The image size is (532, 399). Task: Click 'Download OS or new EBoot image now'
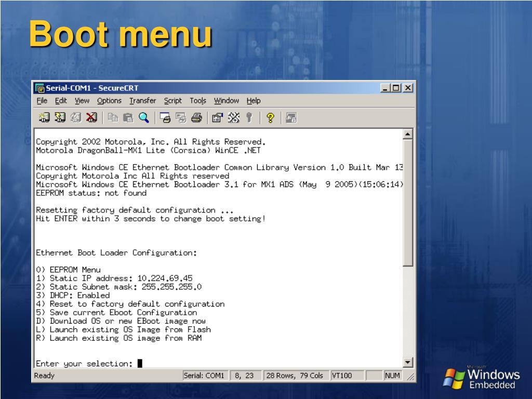[121, 321]
